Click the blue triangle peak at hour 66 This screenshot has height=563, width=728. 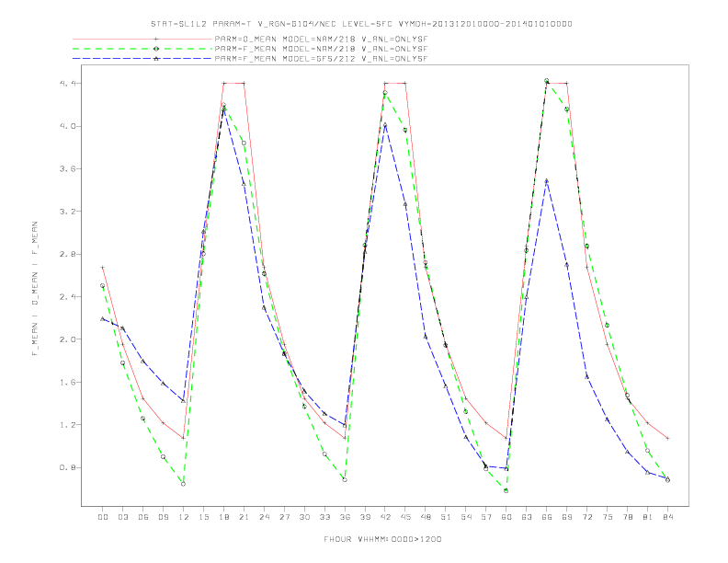point(547,180)
